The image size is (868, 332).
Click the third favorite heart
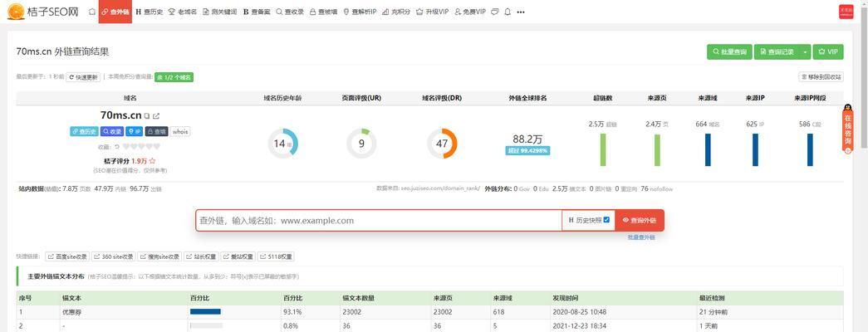141,147
